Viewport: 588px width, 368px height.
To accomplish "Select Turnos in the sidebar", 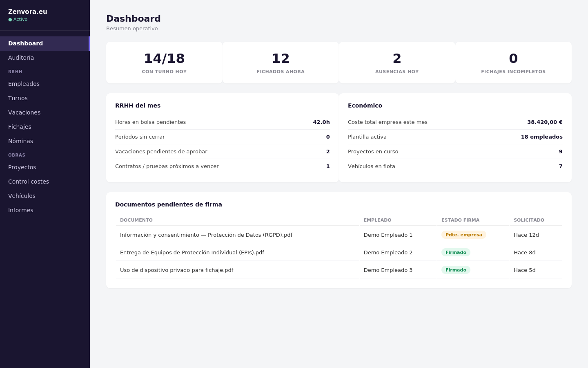I will pyautogui.click(x=45, y=98).
